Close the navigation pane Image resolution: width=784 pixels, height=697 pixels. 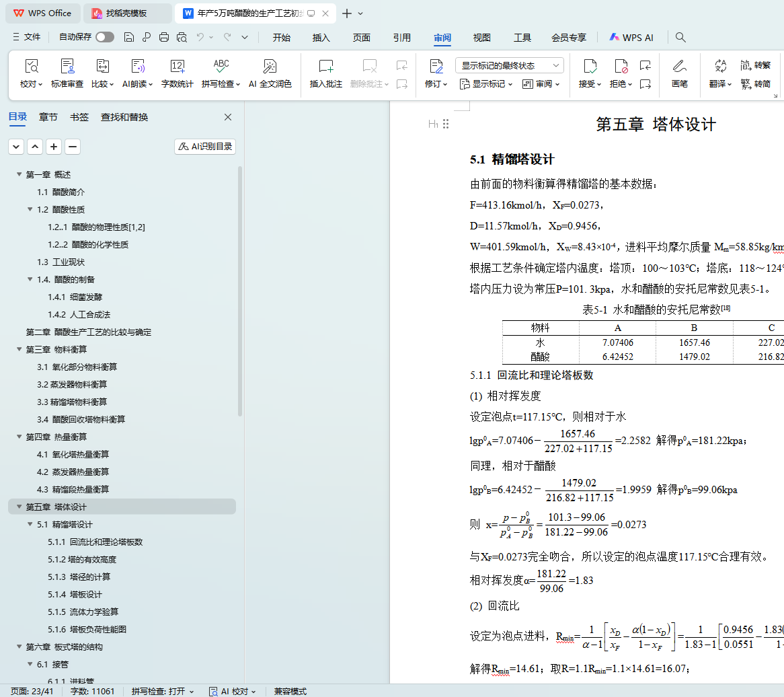(228, 117)
